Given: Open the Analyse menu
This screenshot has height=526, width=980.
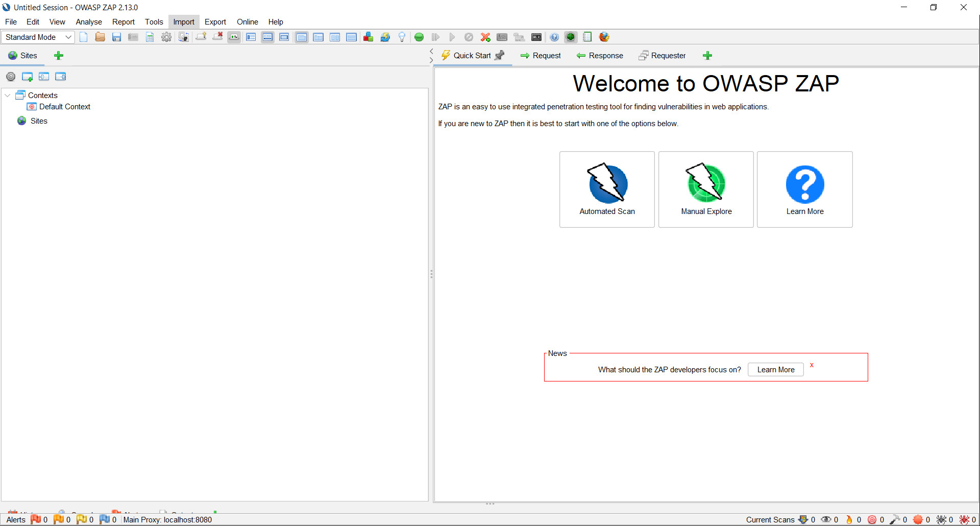Looking at the screenshot, I should point(89,22).
